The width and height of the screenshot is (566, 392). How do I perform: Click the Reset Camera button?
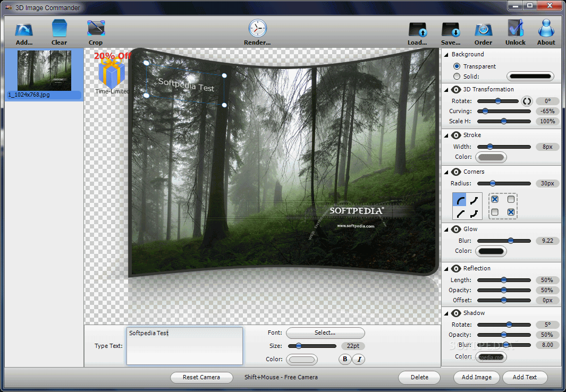[x=201, y=377]
